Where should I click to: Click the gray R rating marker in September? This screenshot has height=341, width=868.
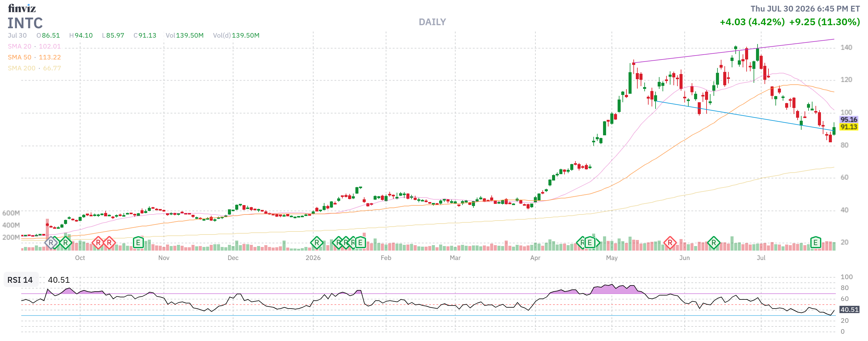tap(51, 243)
